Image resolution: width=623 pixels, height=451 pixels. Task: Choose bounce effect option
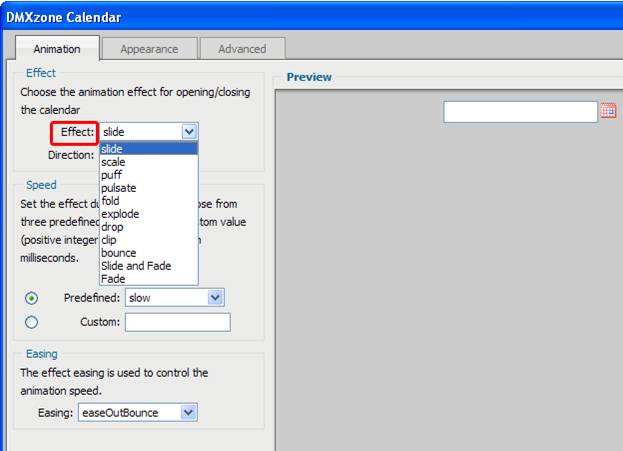tap(149, 253)
